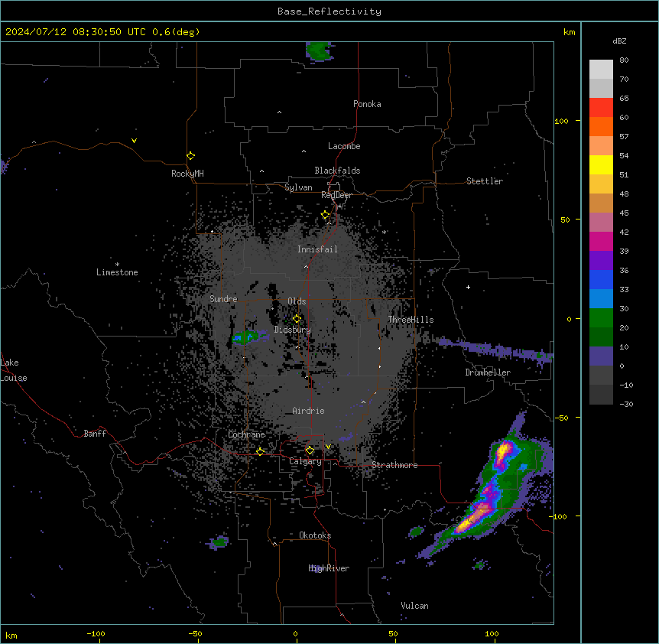Click the Okotoks town label
Viewport: 659px width, 644px height.
coord(315,535)
